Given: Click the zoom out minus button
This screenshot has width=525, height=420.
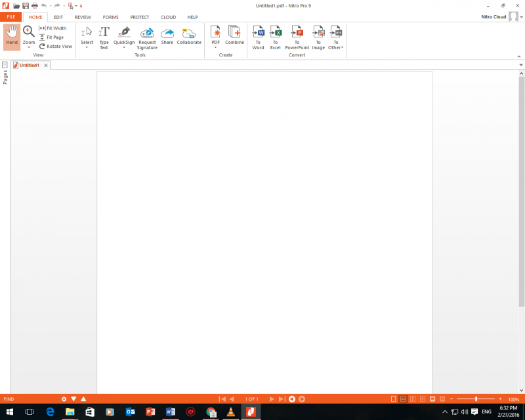Looking at the screenshot, I should [x=451, y=399].
